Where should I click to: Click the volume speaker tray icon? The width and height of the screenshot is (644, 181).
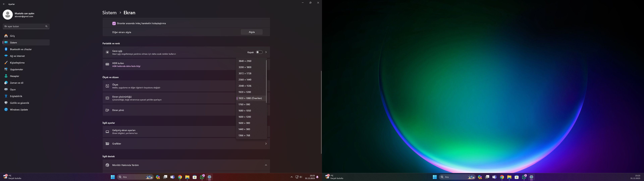pos(301,177)
